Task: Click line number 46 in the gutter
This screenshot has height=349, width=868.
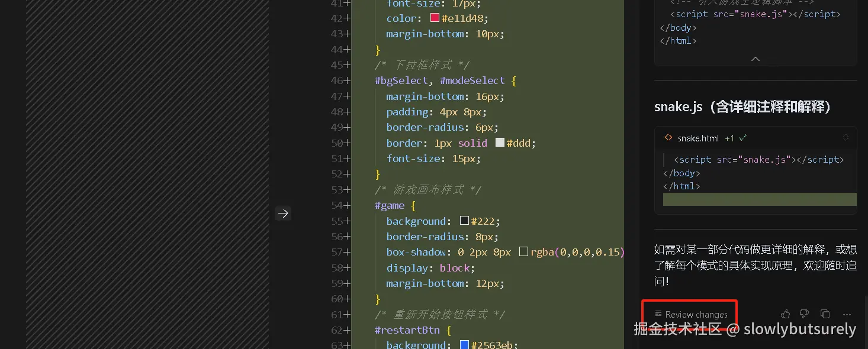Action: pos(337,80)
